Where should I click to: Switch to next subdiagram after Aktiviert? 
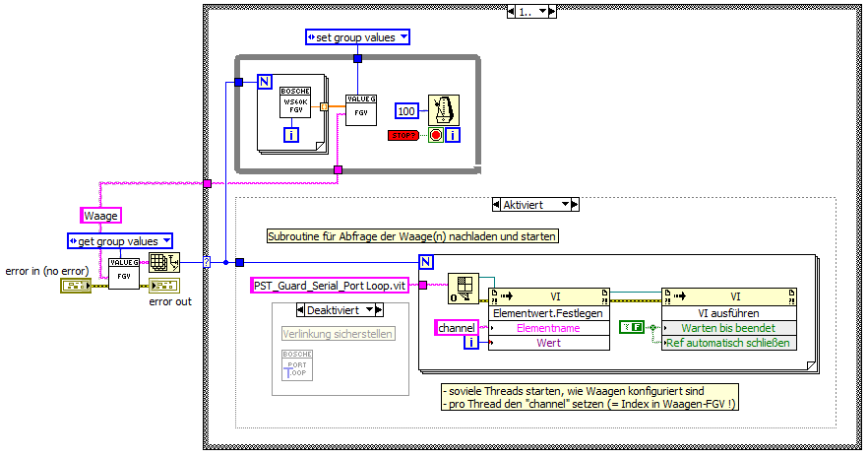[x=575, y=204]
